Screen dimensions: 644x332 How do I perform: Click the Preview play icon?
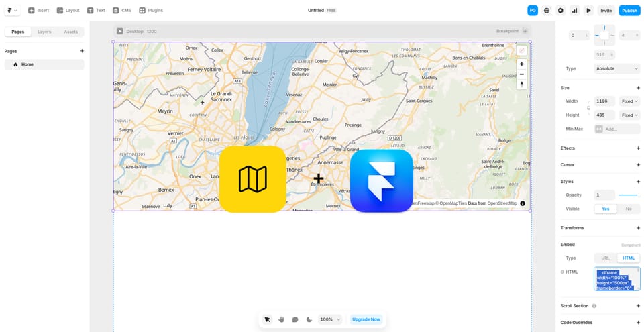[588, 11]
